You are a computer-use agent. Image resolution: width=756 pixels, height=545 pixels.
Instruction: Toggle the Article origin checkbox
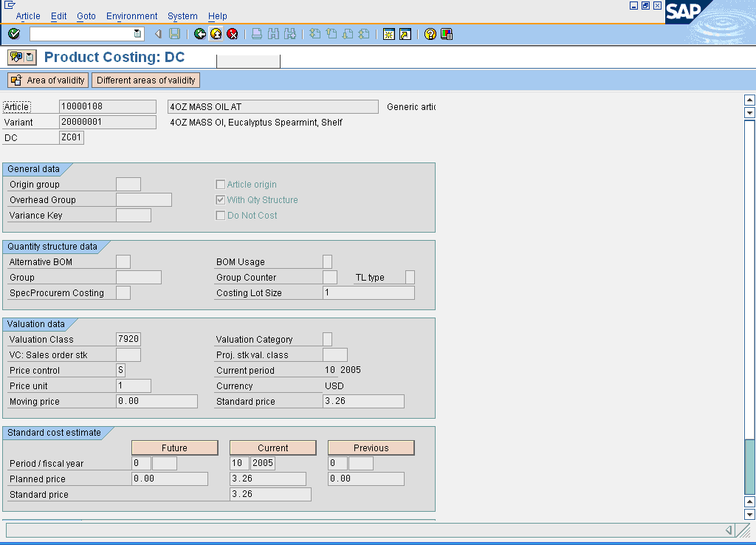220,184
